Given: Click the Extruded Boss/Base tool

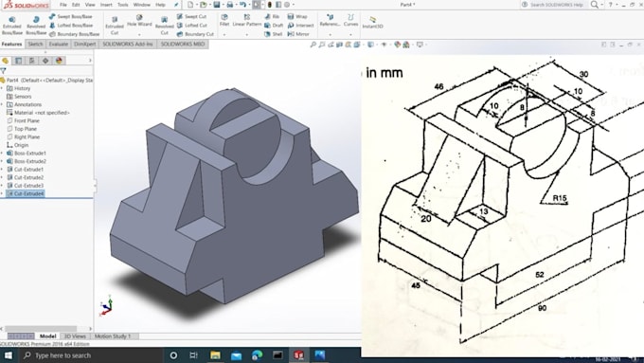Looking at the screenshot, I should point(12,26).
